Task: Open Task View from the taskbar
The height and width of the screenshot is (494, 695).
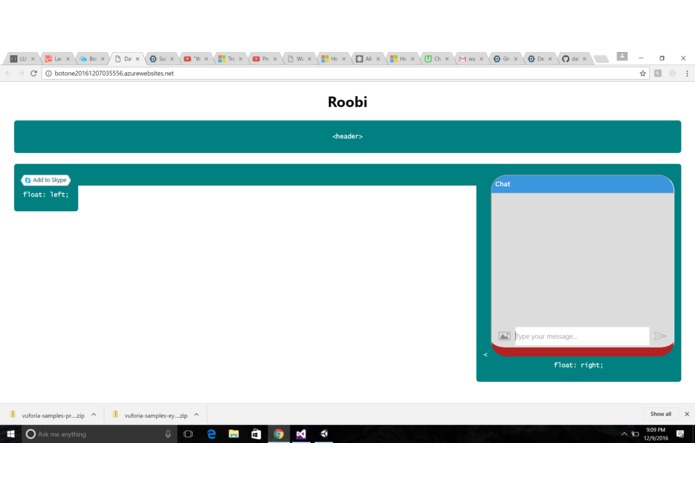Action: click(x=188, y=434)
